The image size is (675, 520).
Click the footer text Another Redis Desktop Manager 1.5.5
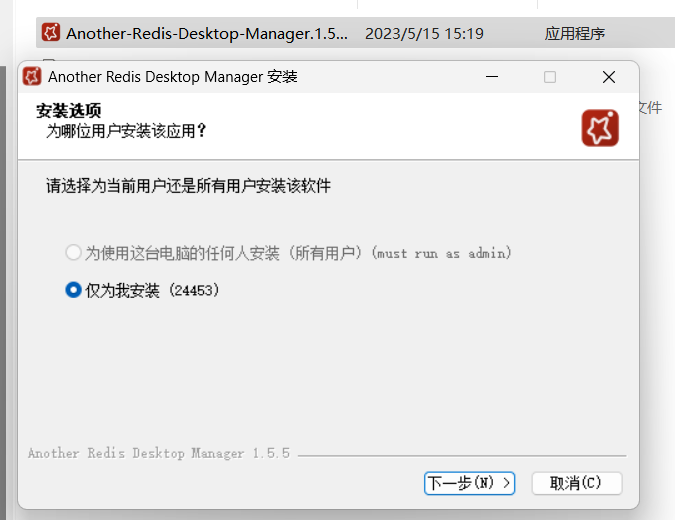coord(159,453)
